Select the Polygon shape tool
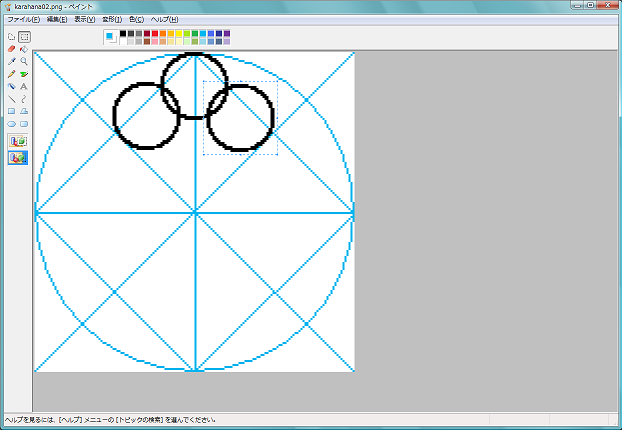This screenshot has height=430, width=622. (24, 111)
